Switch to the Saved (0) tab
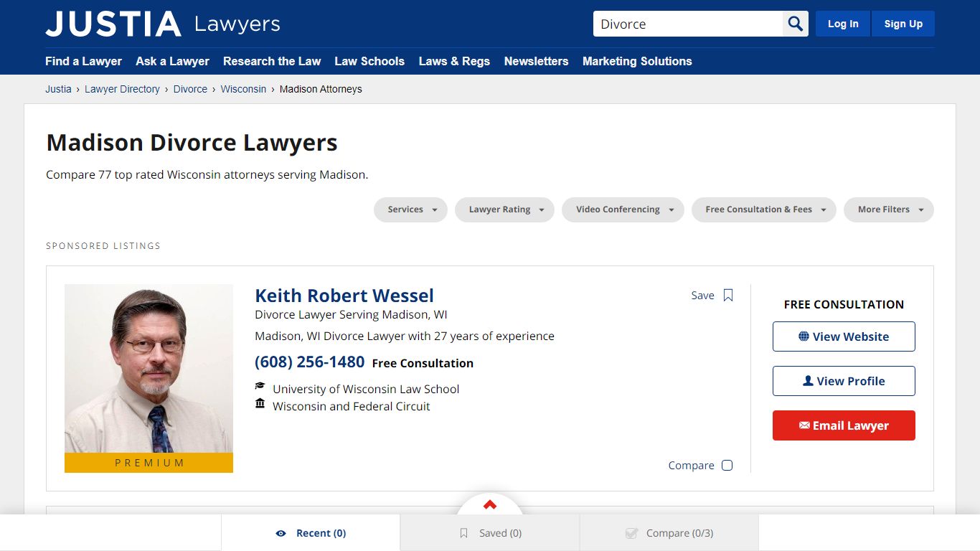 pyautogui.click(x=490, y=533)
